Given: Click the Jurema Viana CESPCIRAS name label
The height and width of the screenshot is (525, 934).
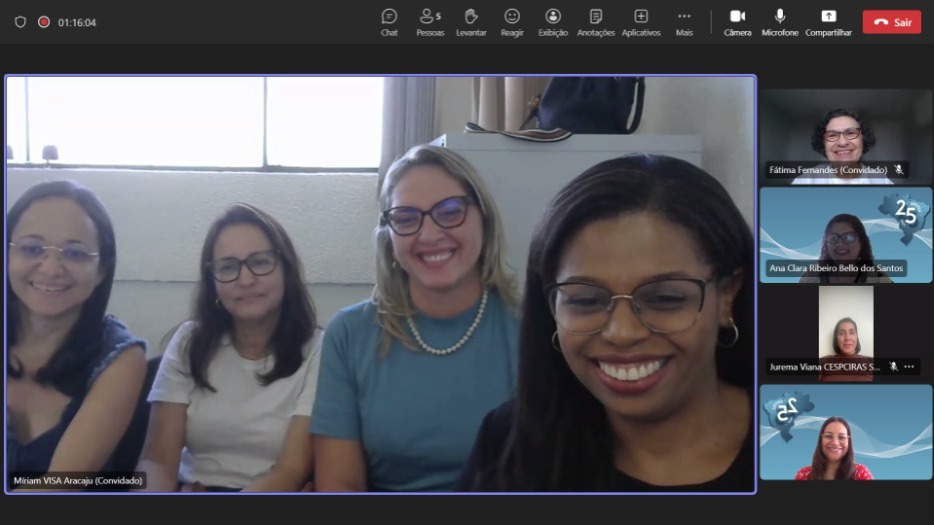Looking at the screenshot, I should (x=824, y=367).
